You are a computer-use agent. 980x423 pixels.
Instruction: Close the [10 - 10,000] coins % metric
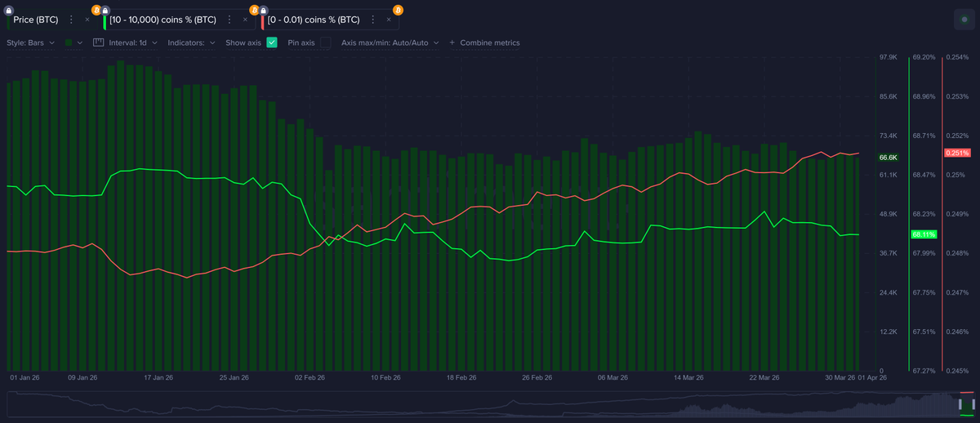pos(245,19)
